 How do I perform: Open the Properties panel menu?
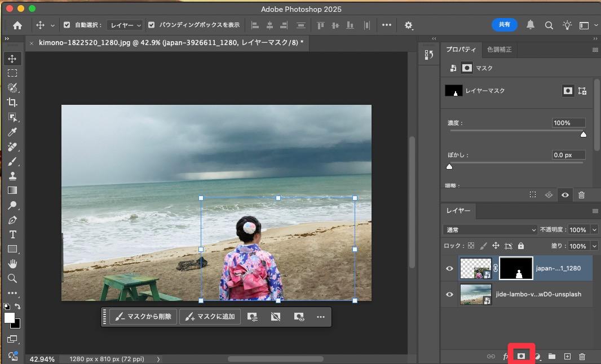pos(595,50)
